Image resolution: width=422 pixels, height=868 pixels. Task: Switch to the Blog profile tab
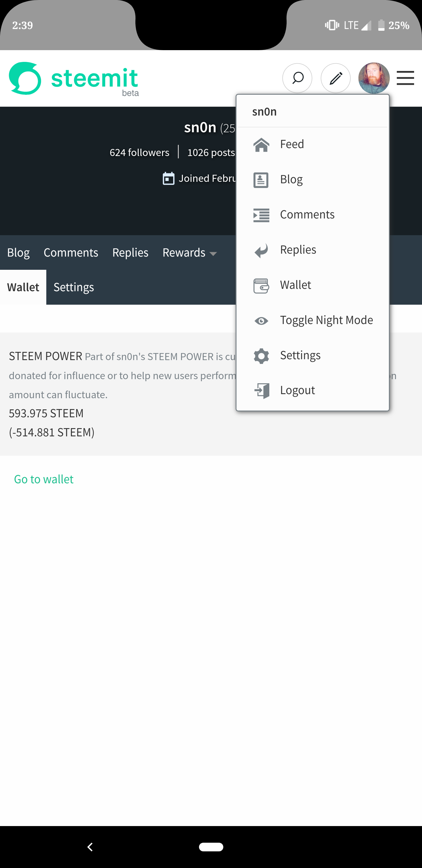tap(18, 253)
